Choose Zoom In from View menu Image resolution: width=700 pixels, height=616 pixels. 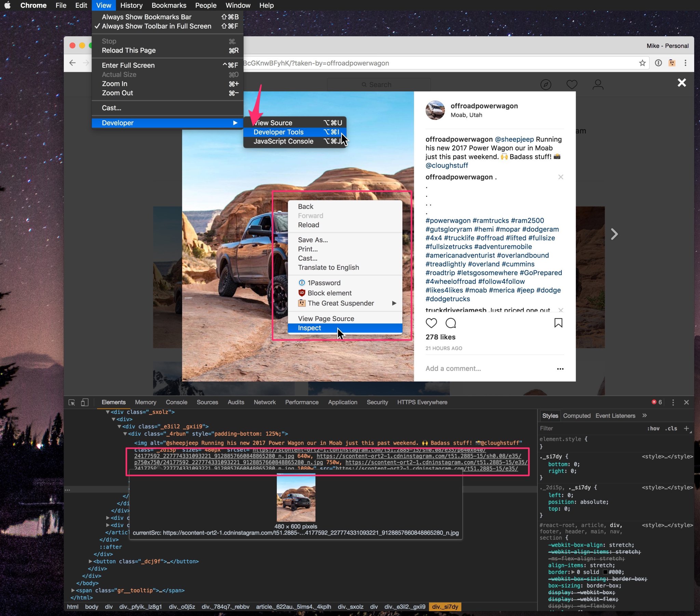[167, 84]
